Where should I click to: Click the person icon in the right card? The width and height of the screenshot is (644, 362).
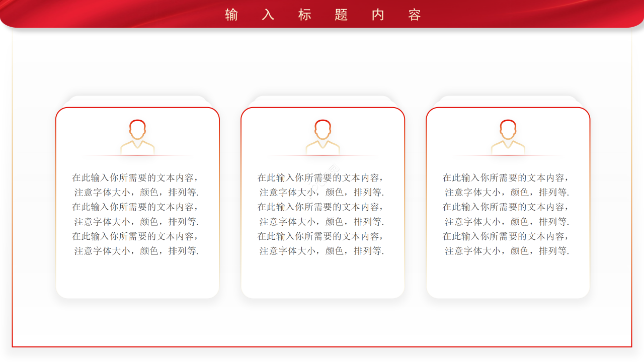point(508,137)
